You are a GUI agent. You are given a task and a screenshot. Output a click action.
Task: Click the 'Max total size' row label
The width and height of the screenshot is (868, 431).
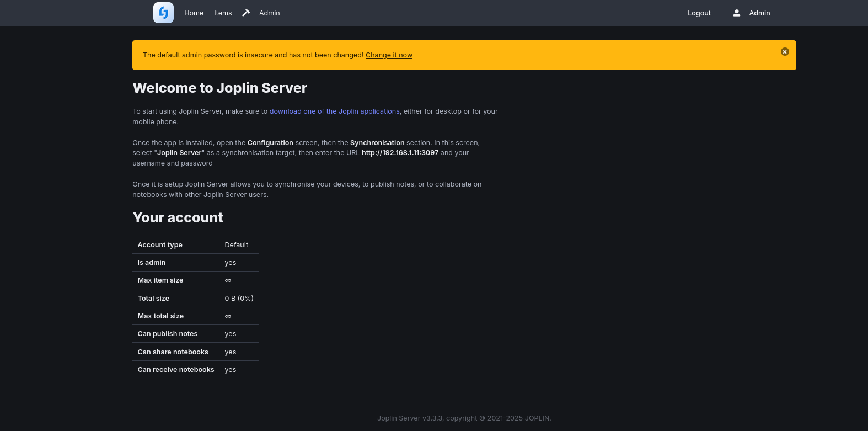point(160,316)
